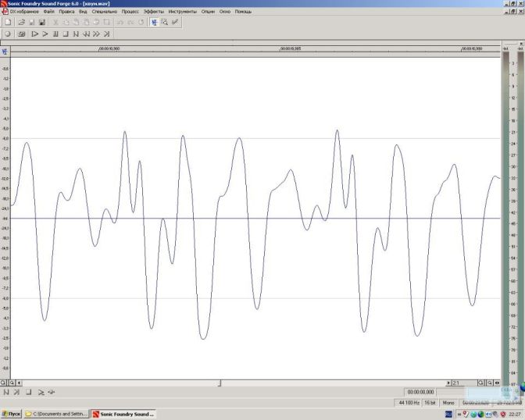
Task: Click the Redo arrow icon
Action: 130,23
